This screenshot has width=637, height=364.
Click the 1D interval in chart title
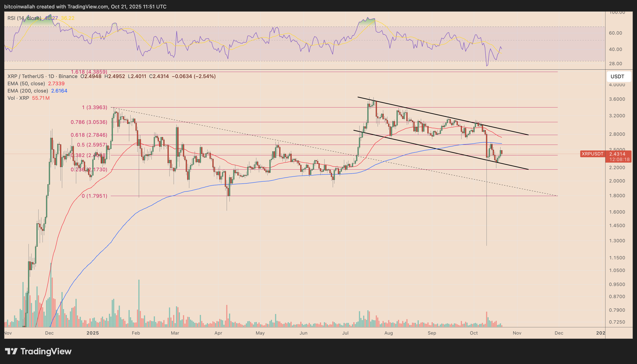[x=51, y=76]
